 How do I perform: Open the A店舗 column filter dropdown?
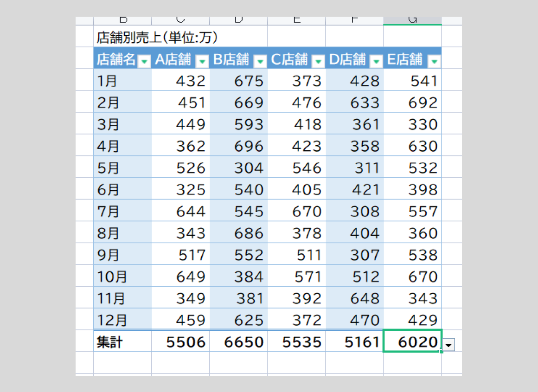coord(202,61)
